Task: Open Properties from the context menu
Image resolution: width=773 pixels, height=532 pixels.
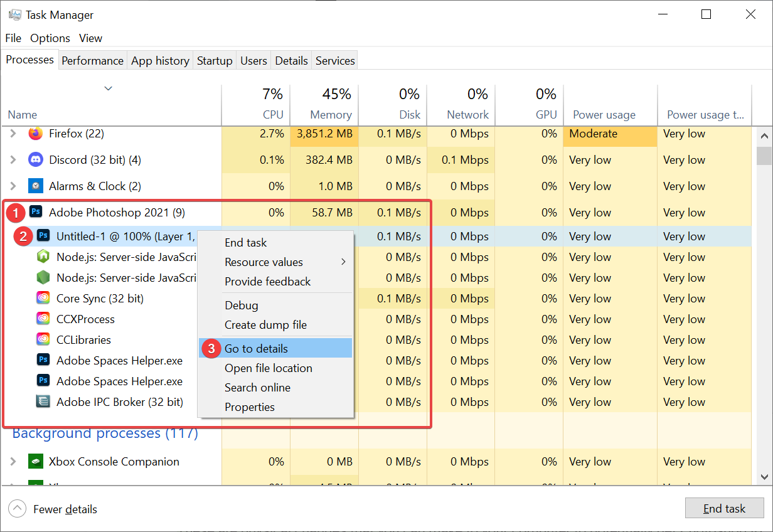Action: click(276, 407)
